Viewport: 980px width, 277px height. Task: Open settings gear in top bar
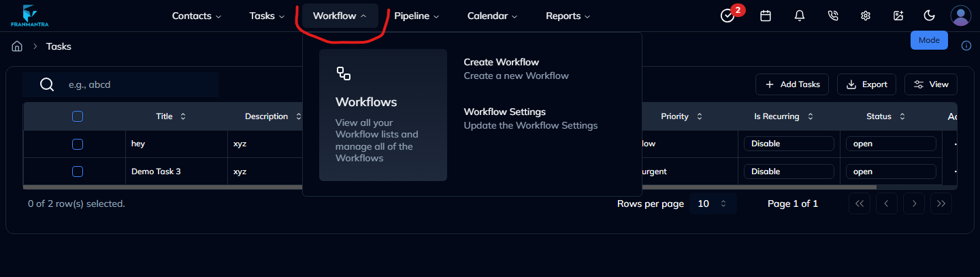pos(865,16)
